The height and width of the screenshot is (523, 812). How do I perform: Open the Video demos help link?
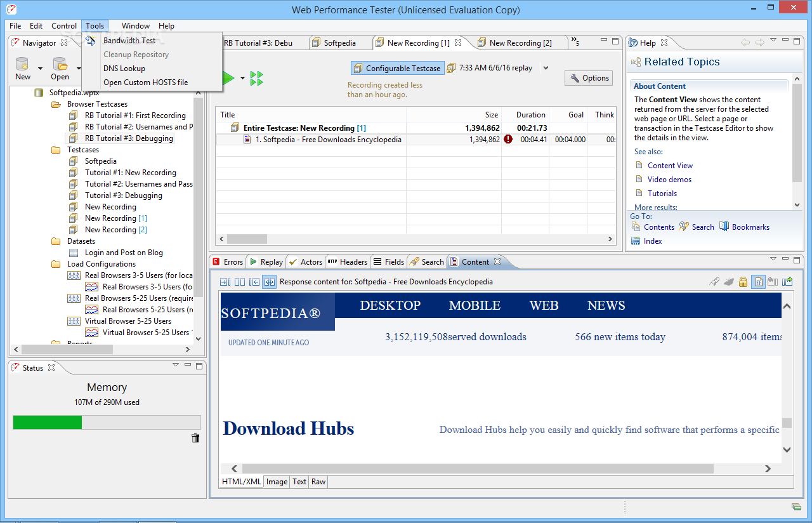click(x=669, y=179)
